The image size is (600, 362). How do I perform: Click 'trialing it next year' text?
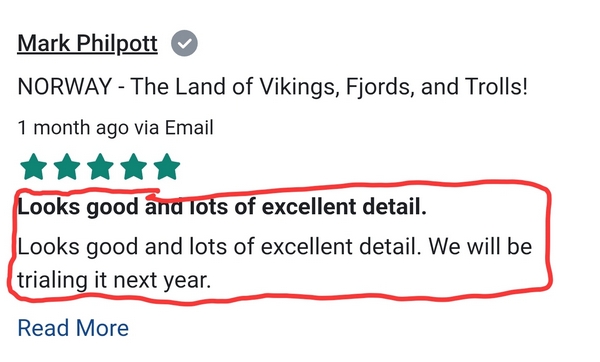point(114,280)
